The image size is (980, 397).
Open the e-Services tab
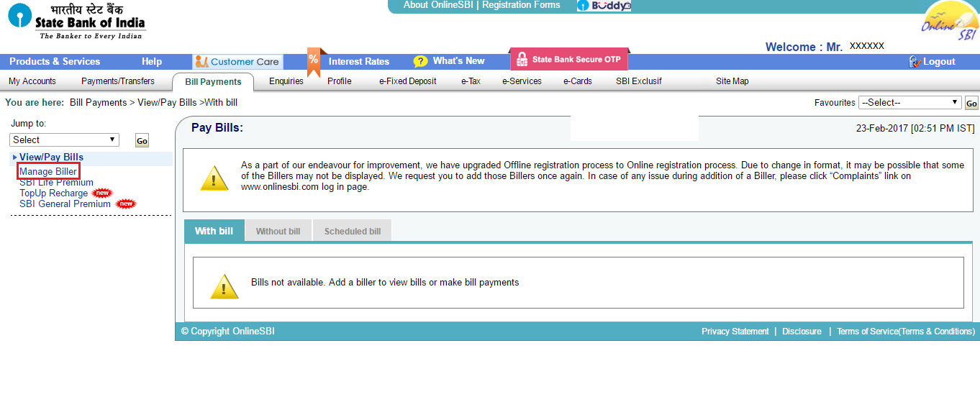[522, 81]
